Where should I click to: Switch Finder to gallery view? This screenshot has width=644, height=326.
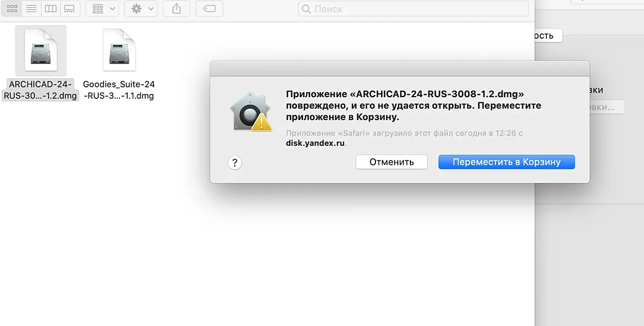[70, 9]
